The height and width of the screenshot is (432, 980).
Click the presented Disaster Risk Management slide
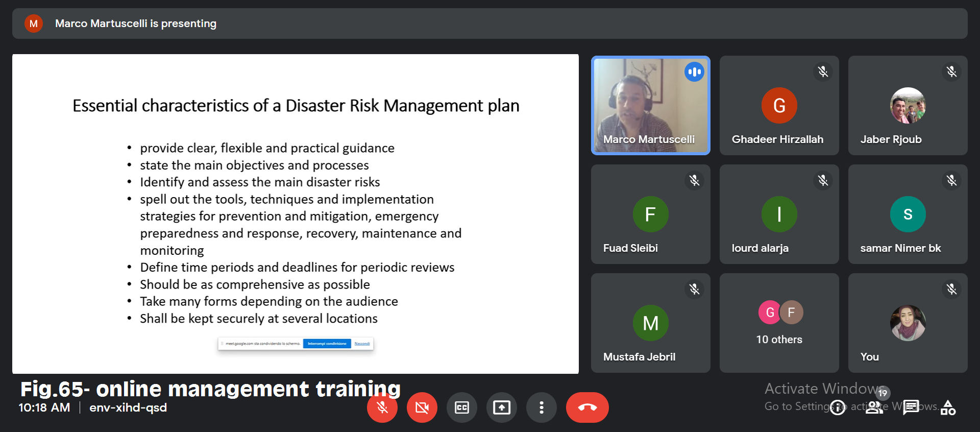click(295, 213)
